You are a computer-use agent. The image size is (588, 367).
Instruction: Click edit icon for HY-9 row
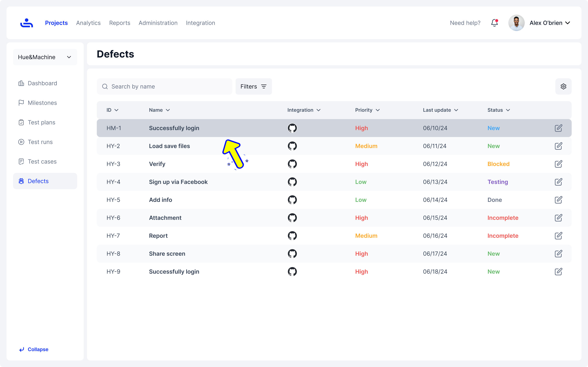pyautogui.click(x=558, y=272)
